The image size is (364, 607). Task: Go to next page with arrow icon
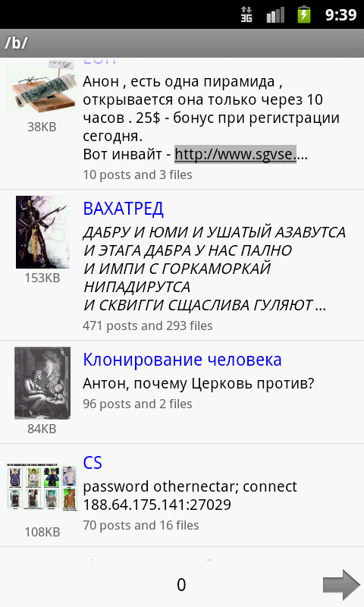[341, 584]
